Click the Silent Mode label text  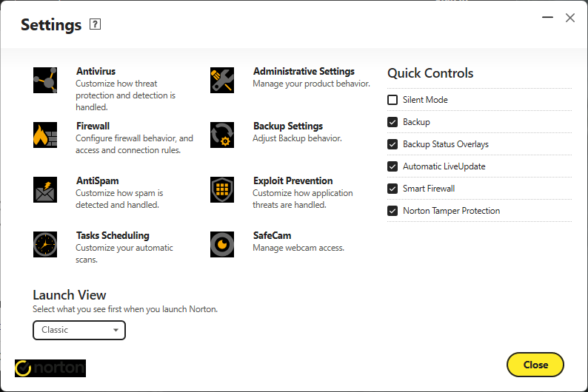pos(425,100)
